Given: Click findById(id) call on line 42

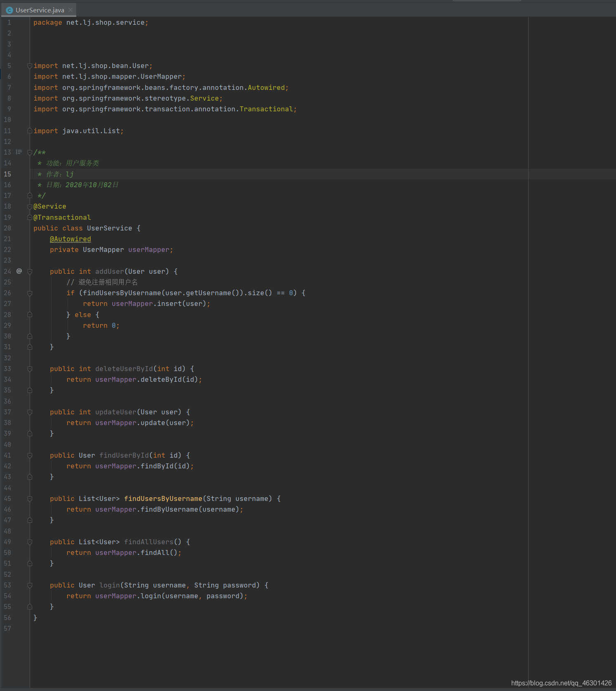Looking at the screenshot, I should click(165, 466).
